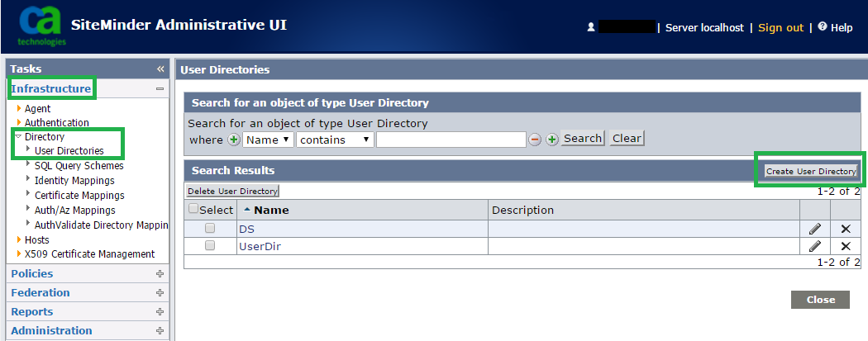868x341 pixels.
Task: Select AuthValidate Directory Mapping in tree
Action: pyautogui.click(x=102, y=225)
